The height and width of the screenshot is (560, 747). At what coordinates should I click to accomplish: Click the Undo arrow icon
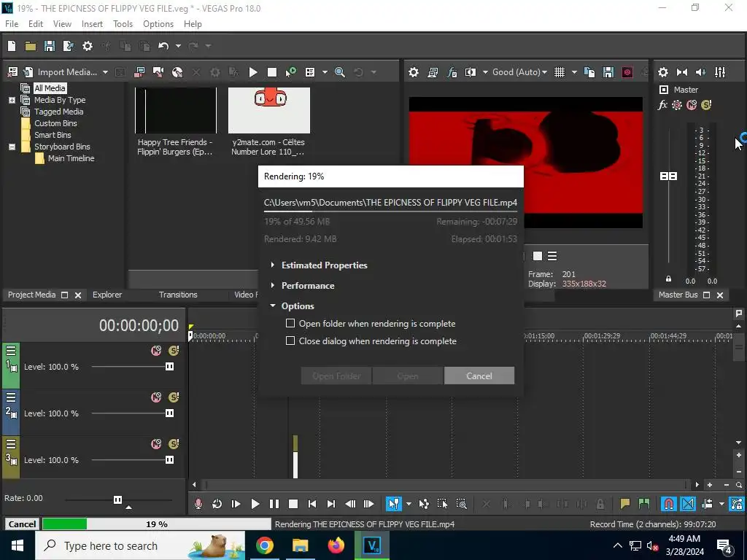pyautogui.click(x=163, y=46)
